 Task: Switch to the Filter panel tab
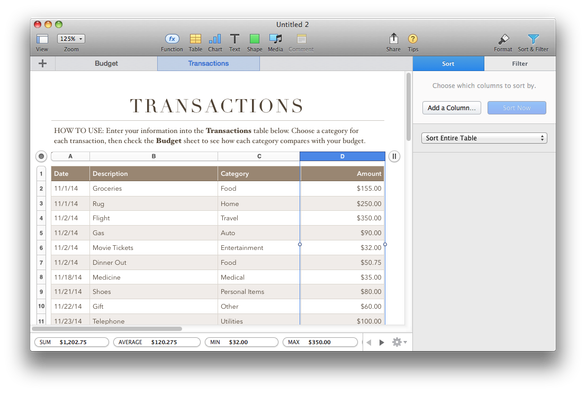point(520,64)
